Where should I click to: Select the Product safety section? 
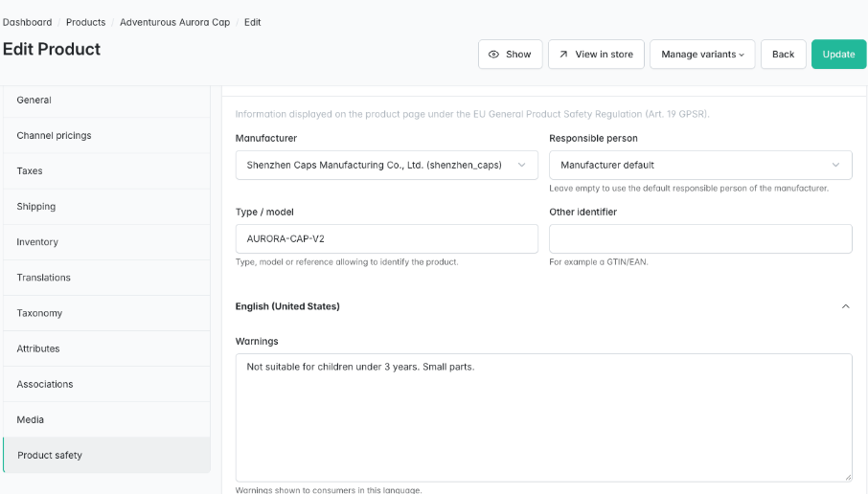[x=106, y=455]
